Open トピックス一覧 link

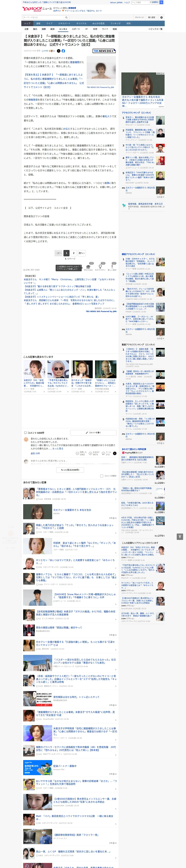pyautogui.click(x=155, y=29)
